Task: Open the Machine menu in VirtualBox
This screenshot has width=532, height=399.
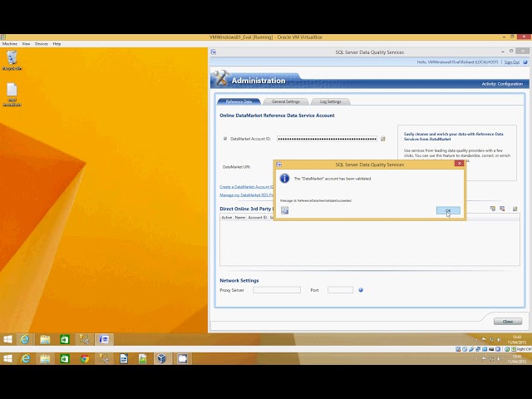Action: click(10, 44)
